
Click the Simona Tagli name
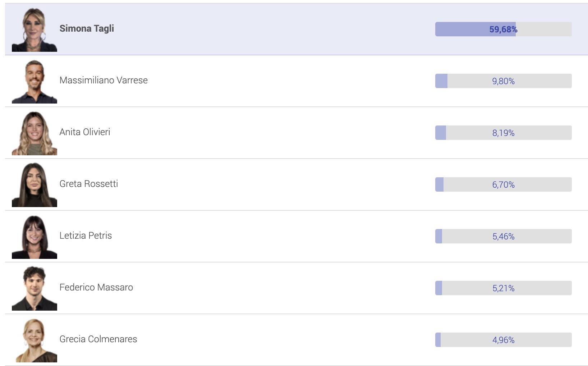87,28
